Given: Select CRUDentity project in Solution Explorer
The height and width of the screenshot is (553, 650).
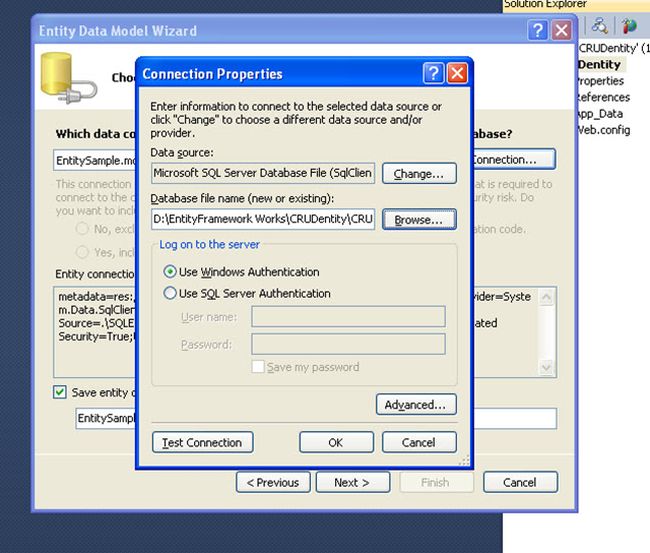Looking at the screenshot, I should point(600,65).
